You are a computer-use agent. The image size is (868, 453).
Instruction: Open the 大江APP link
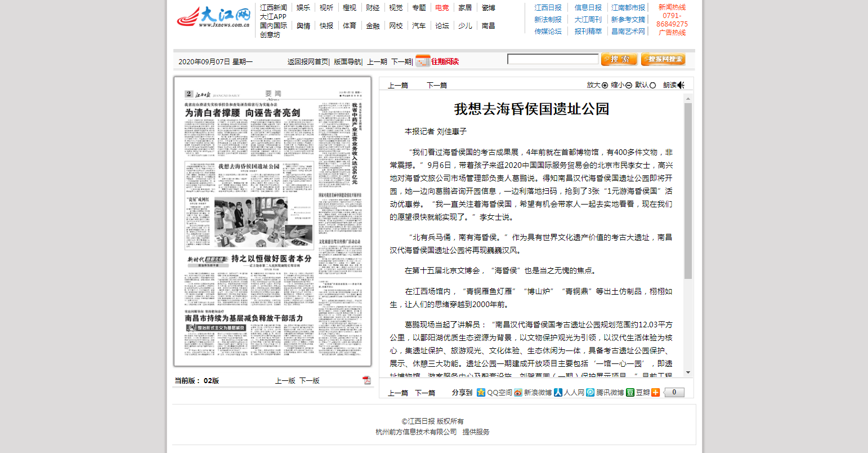(273, 17)
